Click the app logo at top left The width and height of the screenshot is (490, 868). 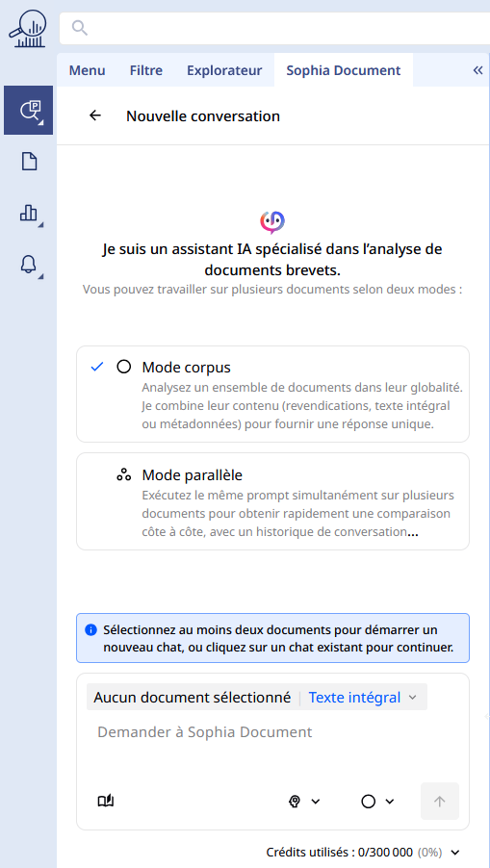tap(27, 29)
